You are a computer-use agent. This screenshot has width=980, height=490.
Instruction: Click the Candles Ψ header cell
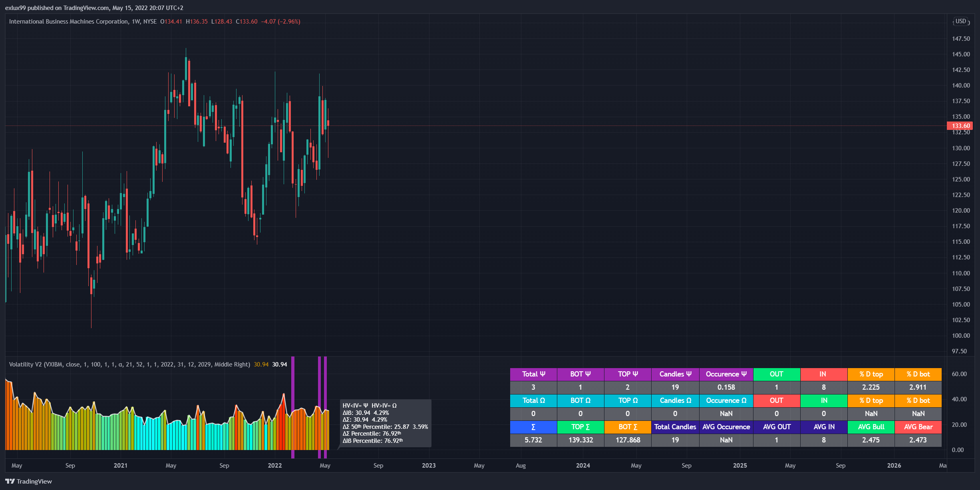[x=675, y=374]
